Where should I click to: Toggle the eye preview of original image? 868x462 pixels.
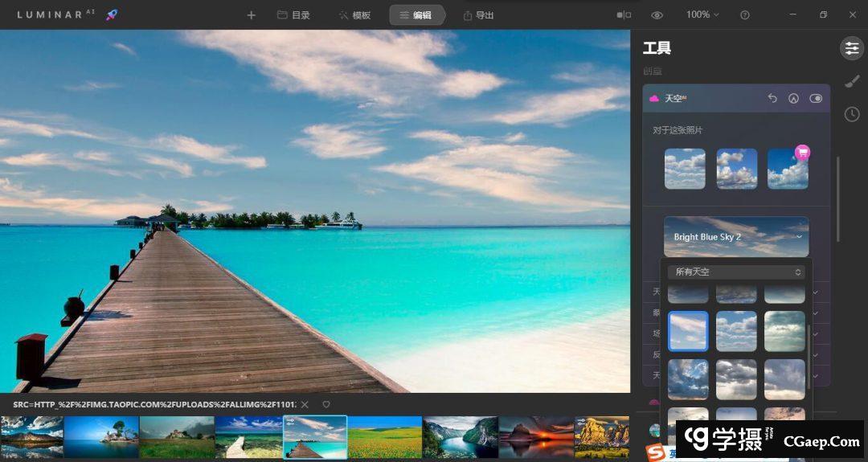coord(657,15)
